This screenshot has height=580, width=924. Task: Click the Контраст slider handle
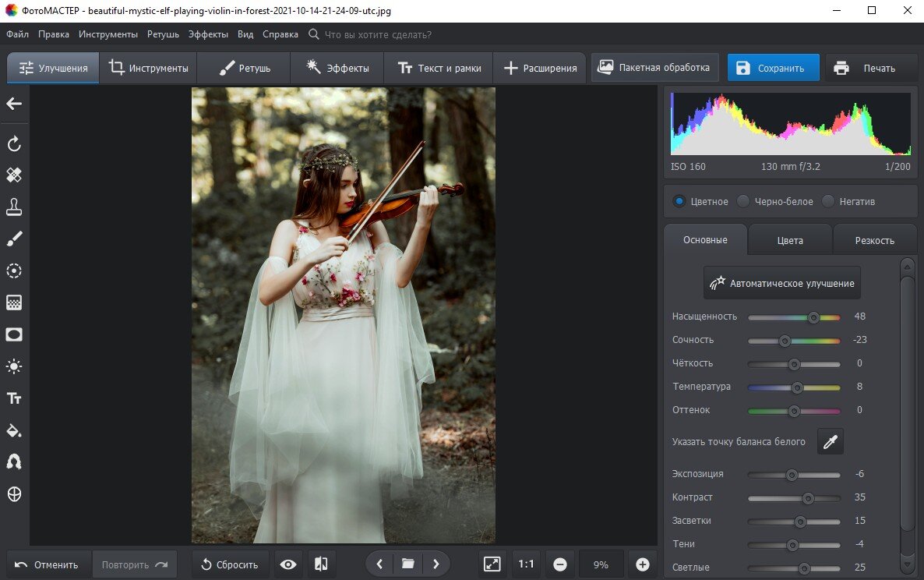pyautogui.click(x=808, y=498)
